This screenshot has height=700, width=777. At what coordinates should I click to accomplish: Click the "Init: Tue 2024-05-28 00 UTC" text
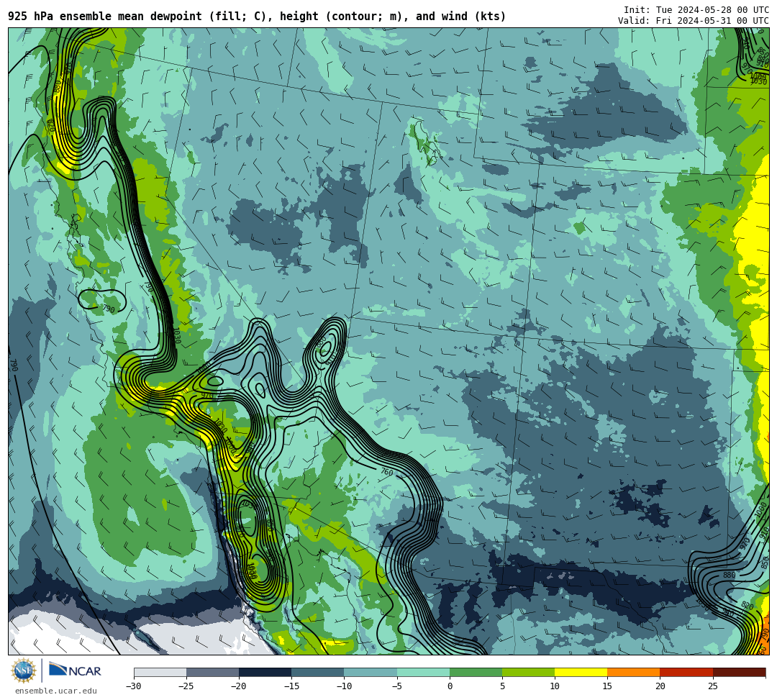[x=696, y=10]
